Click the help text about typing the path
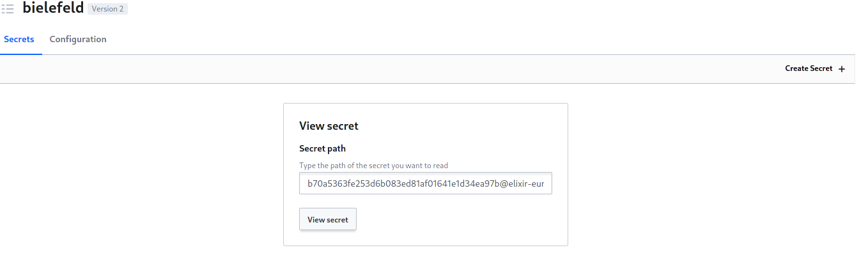868x273 pixels. click(x=373, y=166)
